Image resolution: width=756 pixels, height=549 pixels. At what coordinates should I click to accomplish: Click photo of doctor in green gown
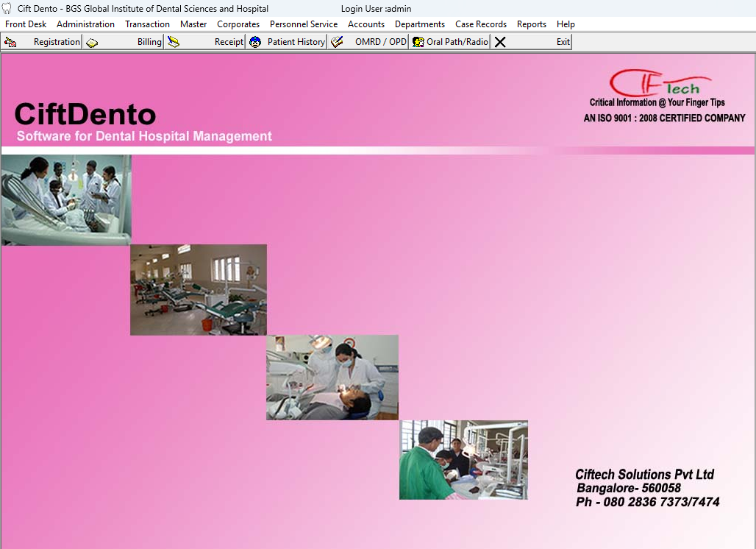[463, 459]
